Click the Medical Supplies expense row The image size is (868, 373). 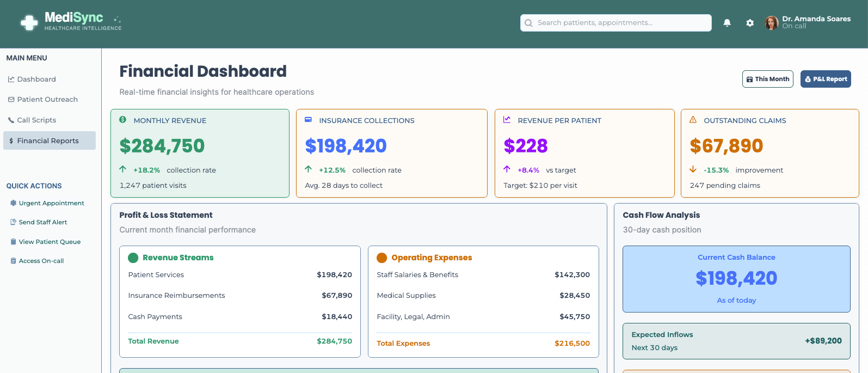pos(483,295)
